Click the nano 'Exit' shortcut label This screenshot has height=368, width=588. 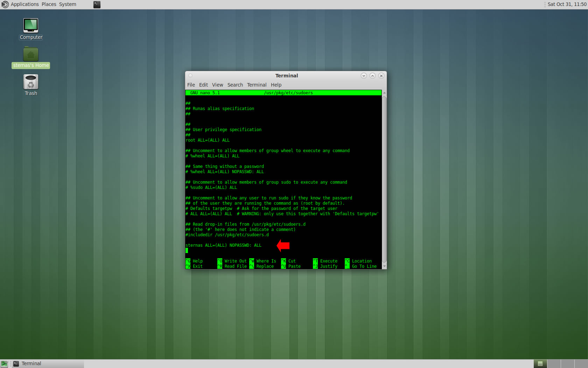pyautogui.click(x=197, y=266)
